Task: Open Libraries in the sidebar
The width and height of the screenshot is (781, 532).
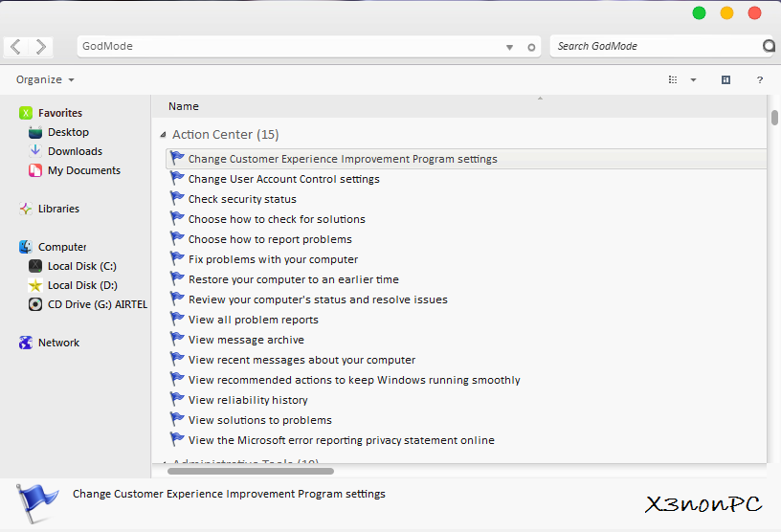Action: click(58, 209)
